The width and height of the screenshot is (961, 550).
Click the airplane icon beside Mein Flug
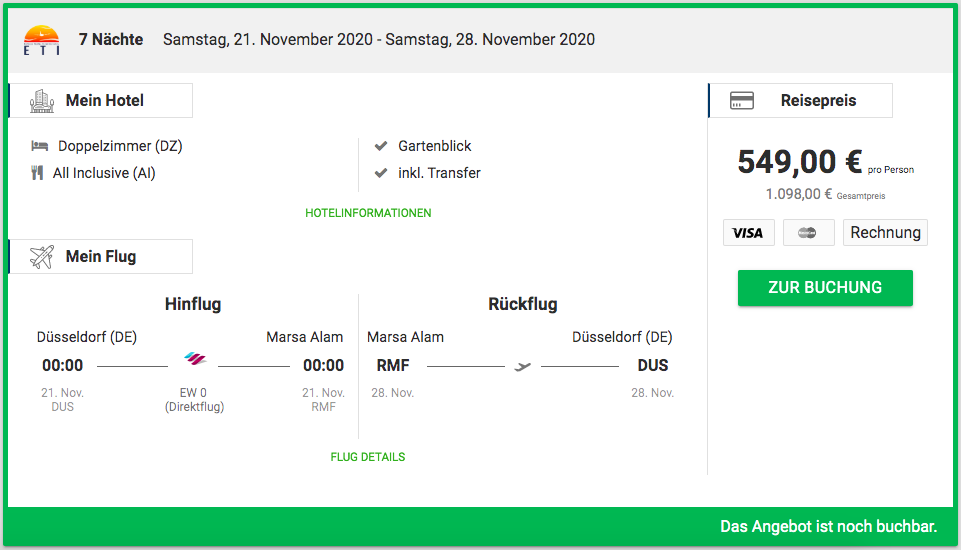coord(42,257)
